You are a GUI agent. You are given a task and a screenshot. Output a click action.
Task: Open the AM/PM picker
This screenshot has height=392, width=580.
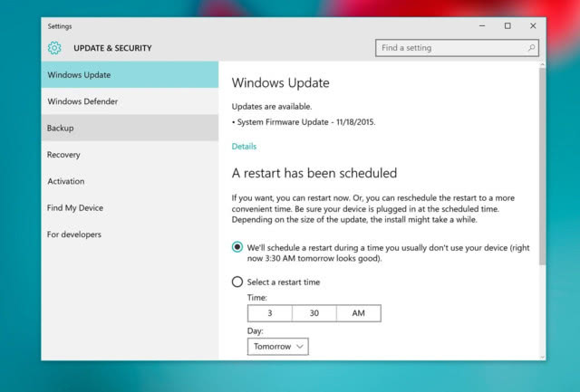click(359, 313)
